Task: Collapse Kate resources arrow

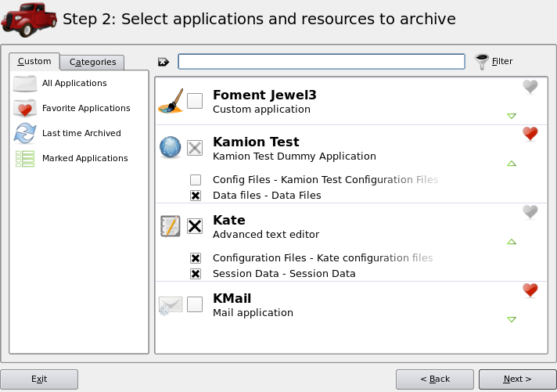Action: click(x=512, y=242)
